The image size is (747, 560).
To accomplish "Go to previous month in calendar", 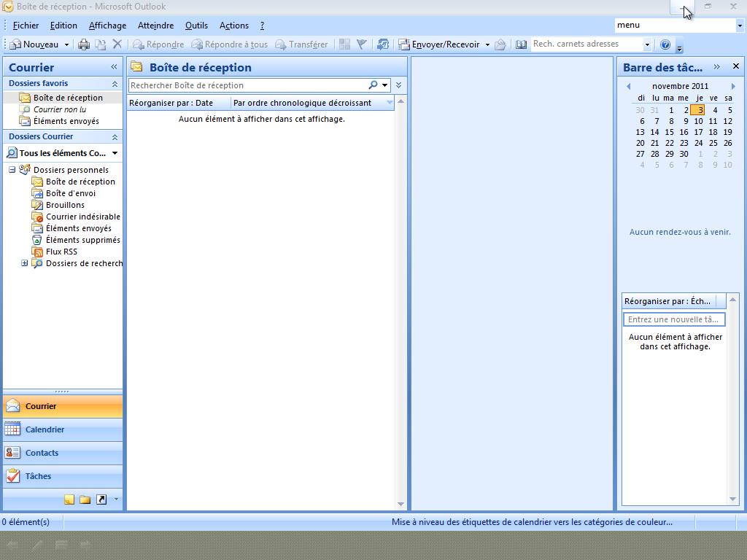I will pos(629,86).
